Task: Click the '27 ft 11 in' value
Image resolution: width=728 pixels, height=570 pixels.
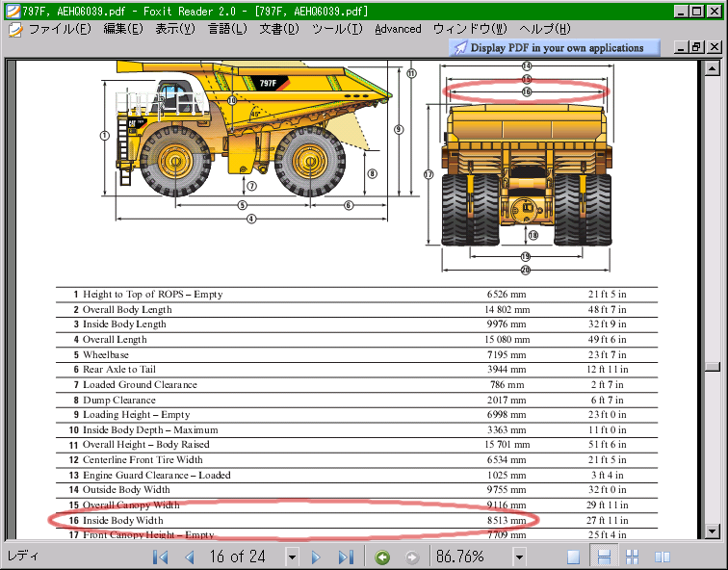Action: click(x=608, y=520)
